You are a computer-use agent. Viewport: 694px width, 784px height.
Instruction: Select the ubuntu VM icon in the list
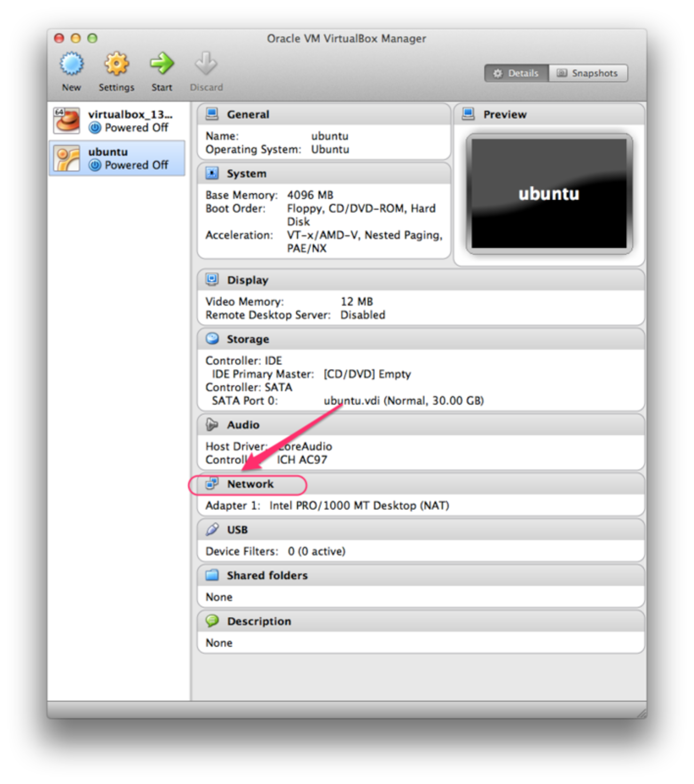pyautogui.click(x=67, y=158)
